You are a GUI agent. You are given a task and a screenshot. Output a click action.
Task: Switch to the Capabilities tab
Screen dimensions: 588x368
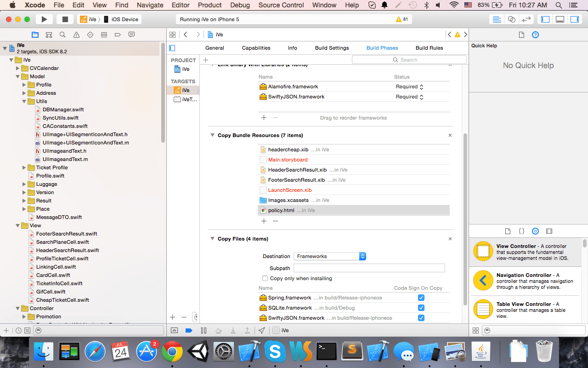pyautogui.click(x=256, y=48)
